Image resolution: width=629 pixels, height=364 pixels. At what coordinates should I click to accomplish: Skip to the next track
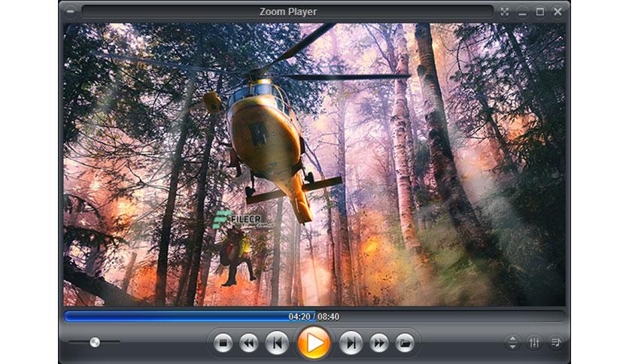click(351, 343)
